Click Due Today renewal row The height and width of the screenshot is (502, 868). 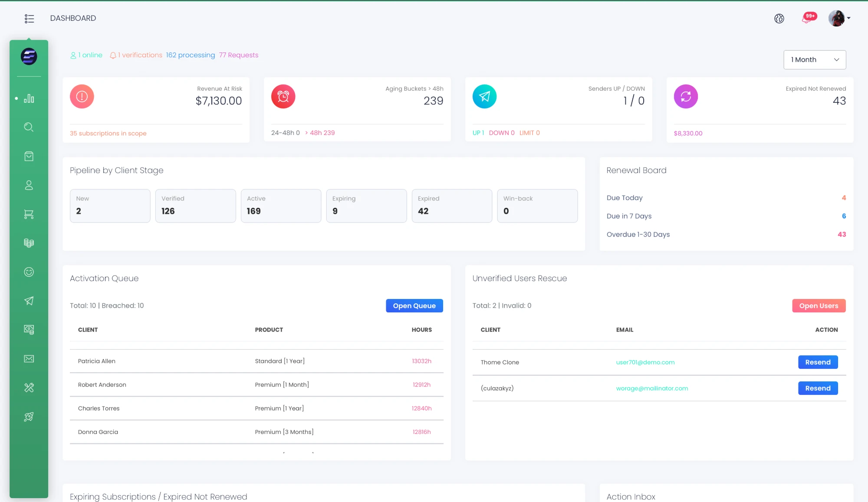pos(727,198)
